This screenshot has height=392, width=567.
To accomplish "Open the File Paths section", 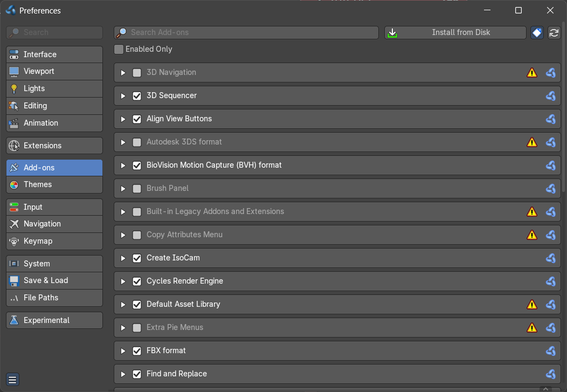I will click(54, 298).
